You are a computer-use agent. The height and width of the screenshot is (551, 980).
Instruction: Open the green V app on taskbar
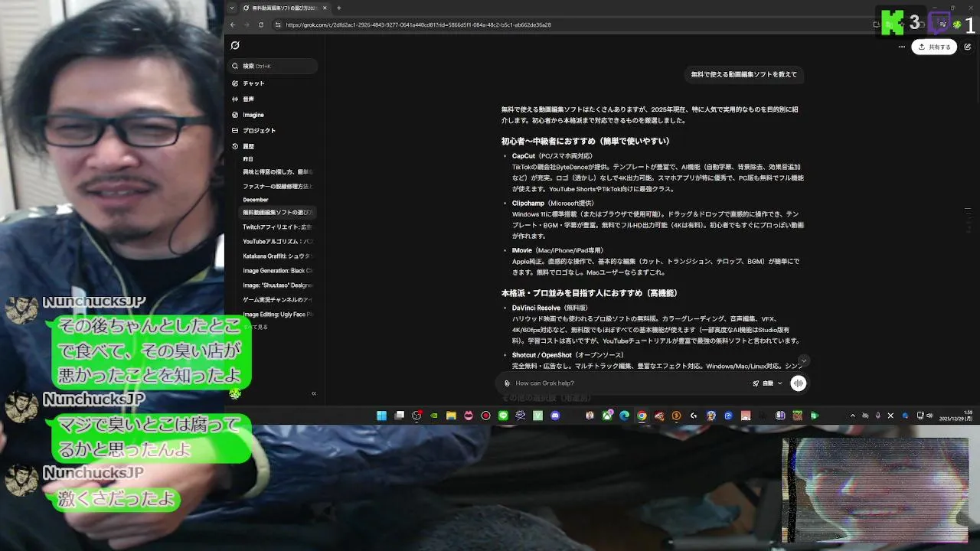[x=537, y=416]
